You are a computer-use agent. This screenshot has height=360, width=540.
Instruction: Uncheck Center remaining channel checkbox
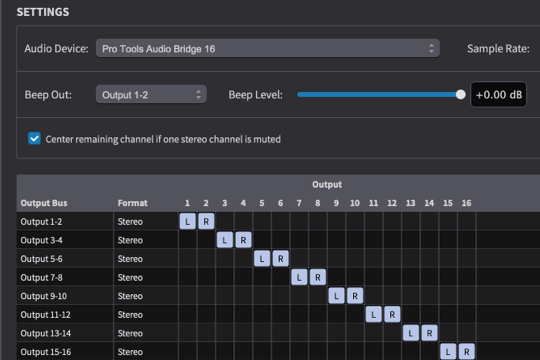pyautogui.click(x=34, y=138)
